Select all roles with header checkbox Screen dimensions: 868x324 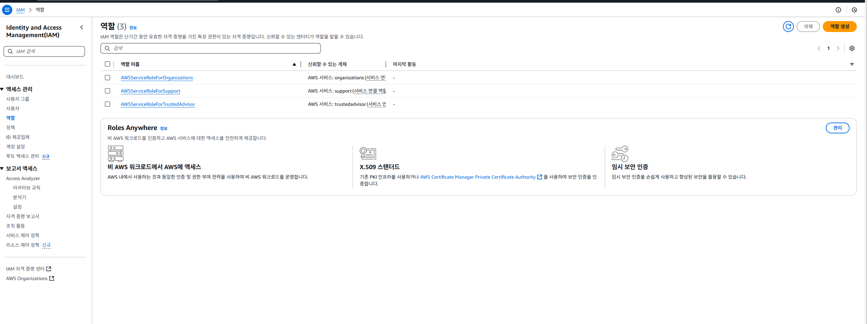(108, 64)
